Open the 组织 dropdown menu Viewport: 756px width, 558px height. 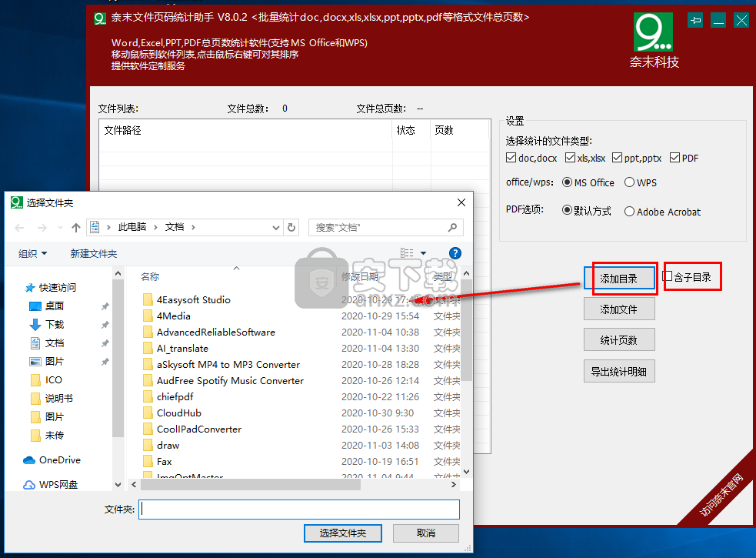pyautogui.click(x=32, y=253)
